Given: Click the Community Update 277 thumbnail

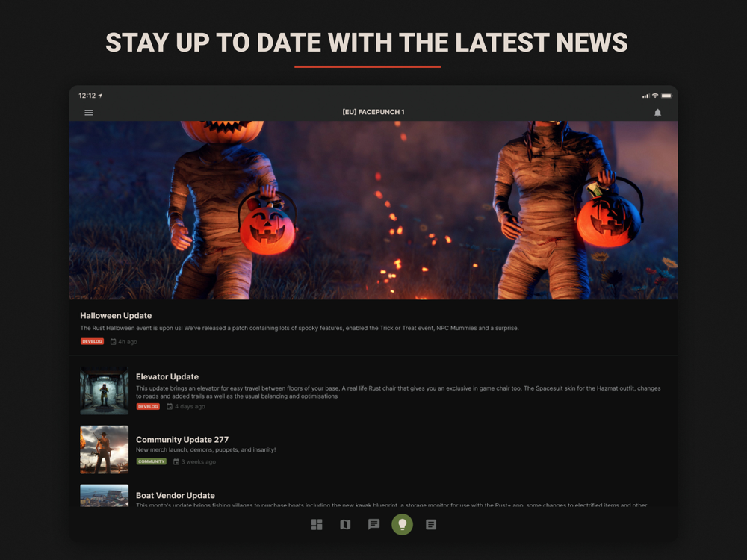Looking at the screenshot, I should click(105, 449).
